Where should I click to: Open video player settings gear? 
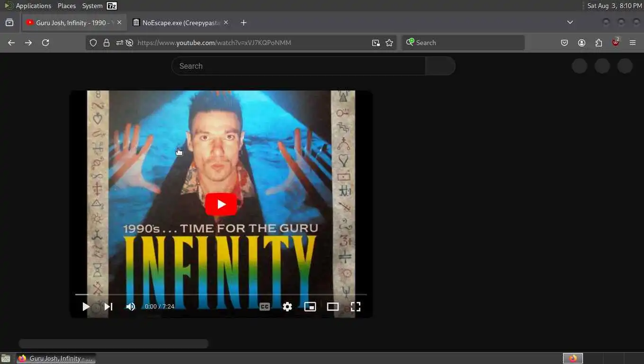(x=287, y=307)
